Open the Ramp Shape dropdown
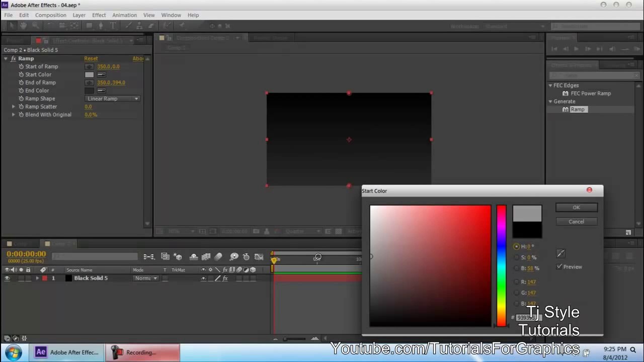Screen dimensions: 644x362 (113, 99)
